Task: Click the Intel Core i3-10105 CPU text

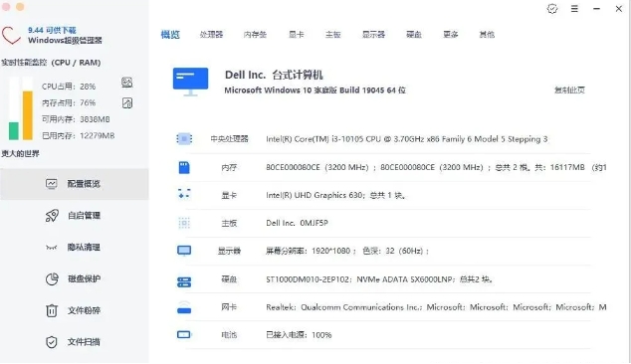Action: pyautogui.click(x=406, y=139)
